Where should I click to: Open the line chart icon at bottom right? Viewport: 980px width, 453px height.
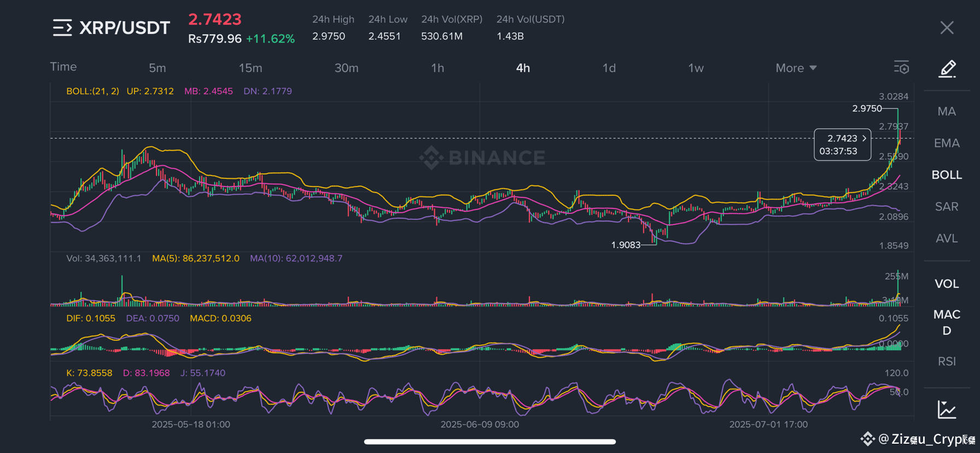coord(947,409)
